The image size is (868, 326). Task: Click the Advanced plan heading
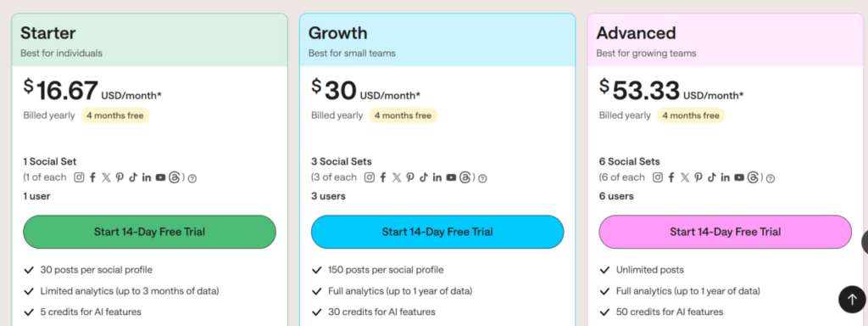click(x=636, y=33)
